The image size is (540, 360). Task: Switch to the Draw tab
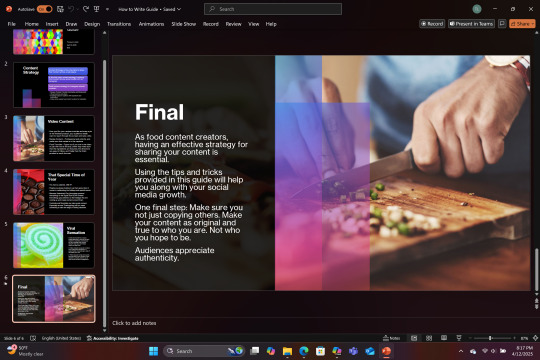pos(71,24)
